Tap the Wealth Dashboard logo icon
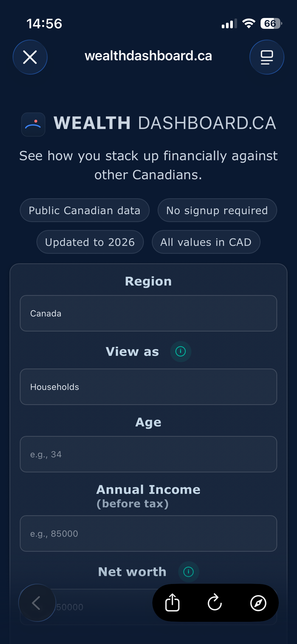 tap(33, 125)
